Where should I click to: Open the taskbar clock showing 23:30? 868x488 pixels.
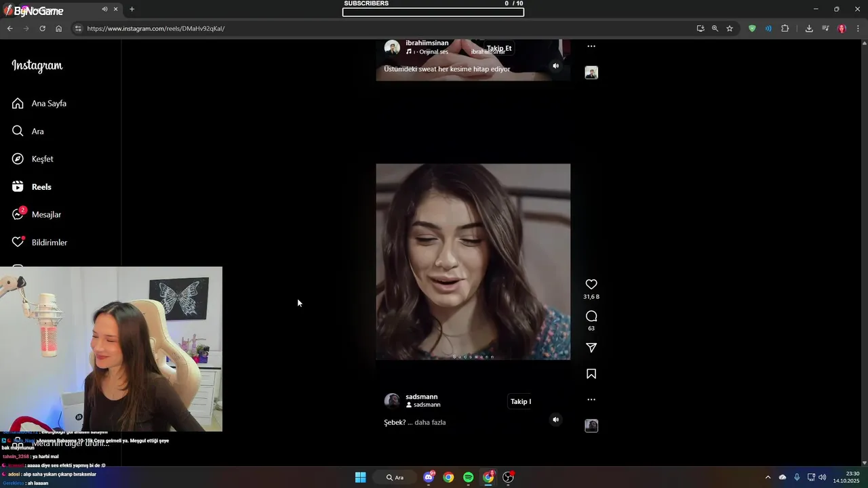pos(847,477)
